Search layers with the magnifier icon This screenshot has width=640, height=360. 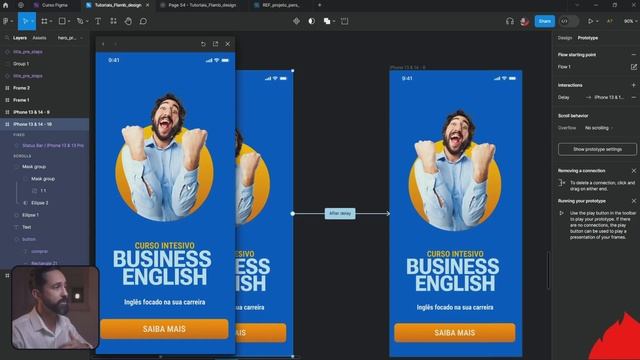pos(7,38)
